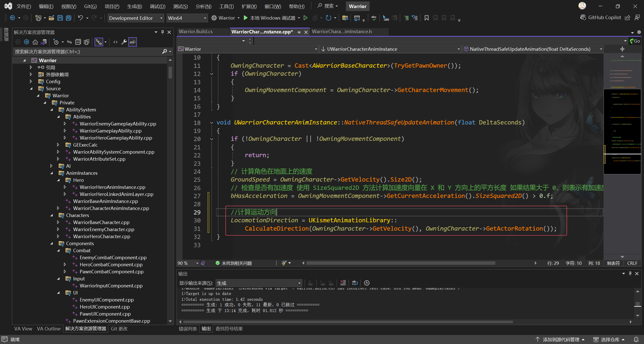The image size is (644, 344).
Task: Open the output source dropdown showing 生成
Action: click(x=259, y=283)
